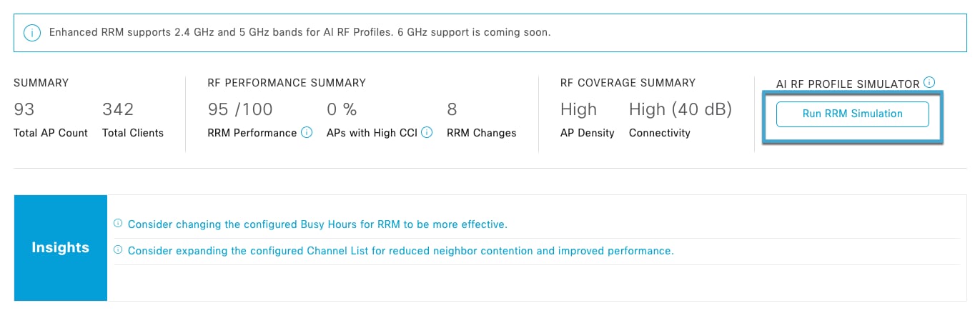
Task: Select the AP Density High value
Action: click(x=578, y=109)
